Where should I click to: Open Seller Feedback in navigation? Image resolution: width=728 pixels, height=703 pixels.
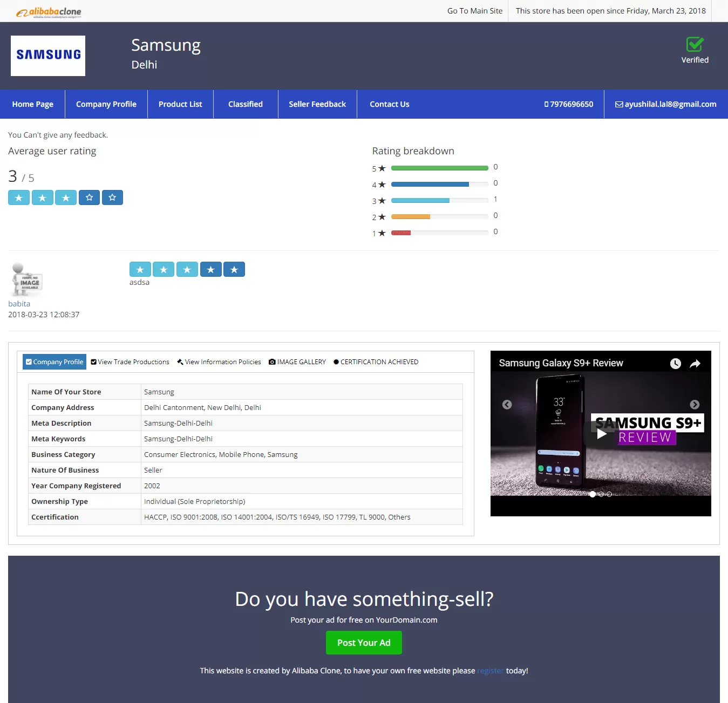(x=317, y=104)
